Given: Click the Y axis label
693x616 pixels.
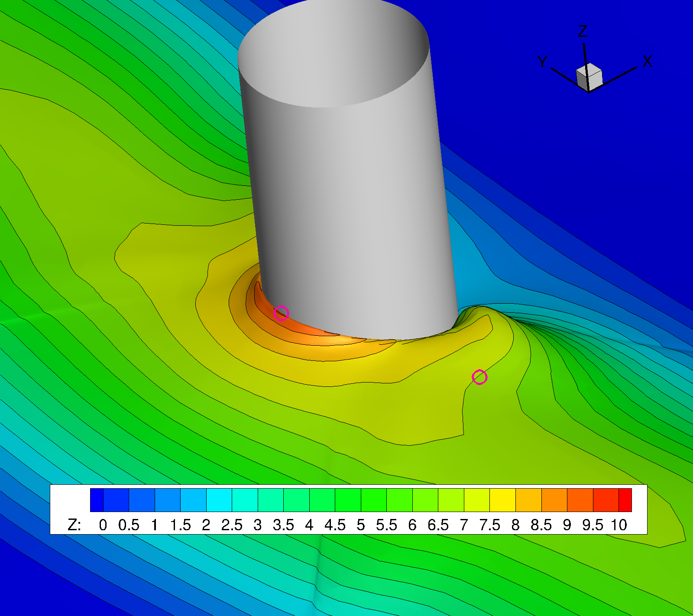Looking at the screenshot, I should (x=542, y=62).
